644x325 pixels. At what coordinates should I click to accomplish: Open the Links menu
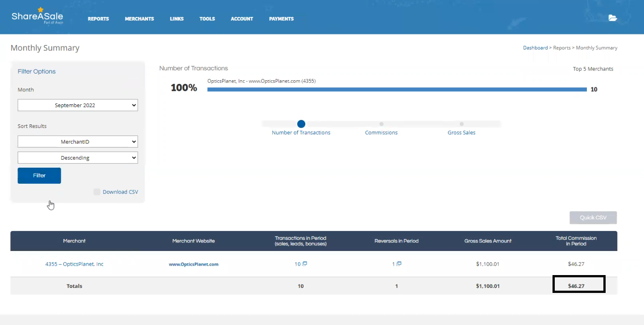(177, 19)
